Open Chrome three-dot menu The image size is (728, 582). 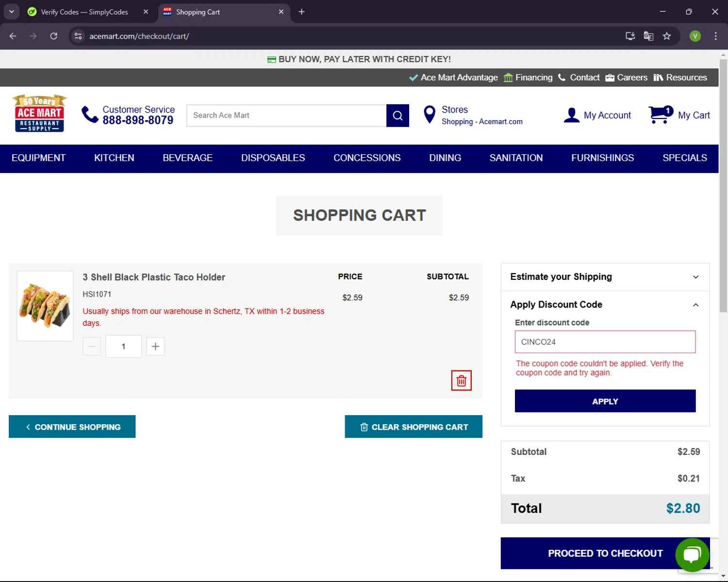pyautogui.click(x=715, y=36)
